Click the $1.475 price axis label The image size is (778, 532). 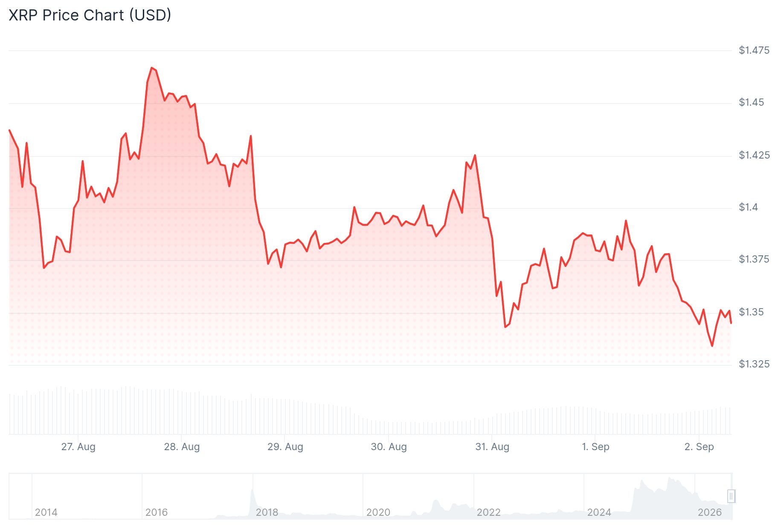[754, 50]
